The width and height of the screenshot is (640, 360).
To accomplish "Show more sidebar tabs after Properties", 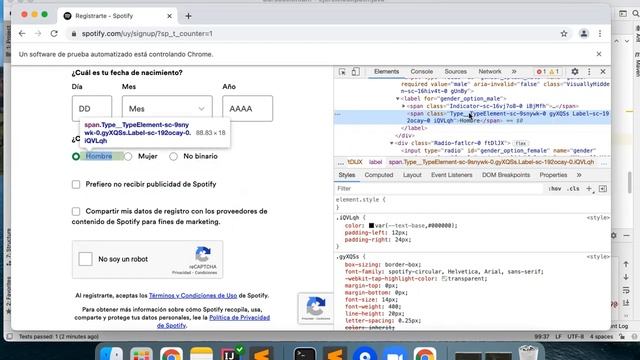I will pyautogui.click(x=579, y=175).
